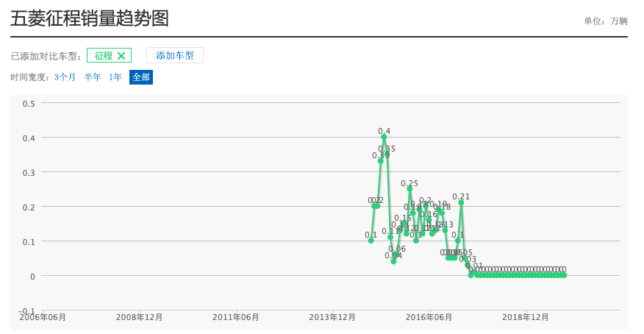Image resolution: width=644 pixels, height=334 pixels.
Task: Click the 2018年12月 x-axis label
Action: [526, 317]
